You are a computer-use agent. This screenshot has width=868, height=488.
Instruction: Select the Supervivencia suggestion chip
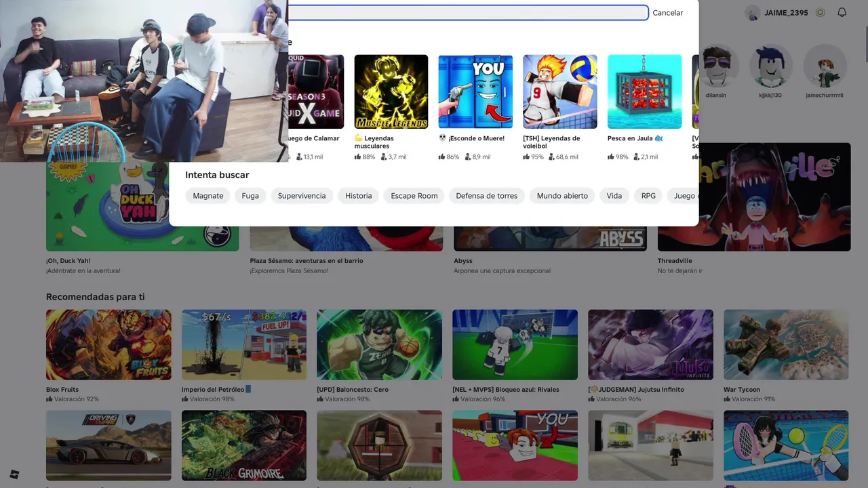pos(302,196)
